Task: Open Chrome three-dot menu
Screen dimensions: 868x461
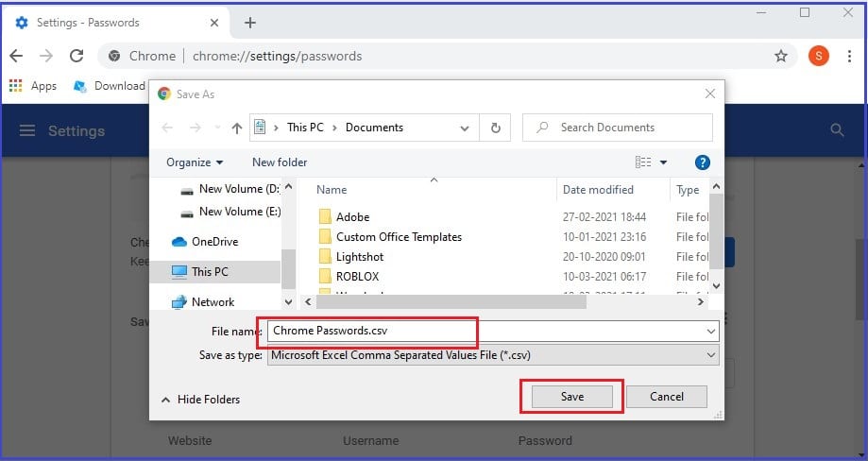Action: [849, 56]
